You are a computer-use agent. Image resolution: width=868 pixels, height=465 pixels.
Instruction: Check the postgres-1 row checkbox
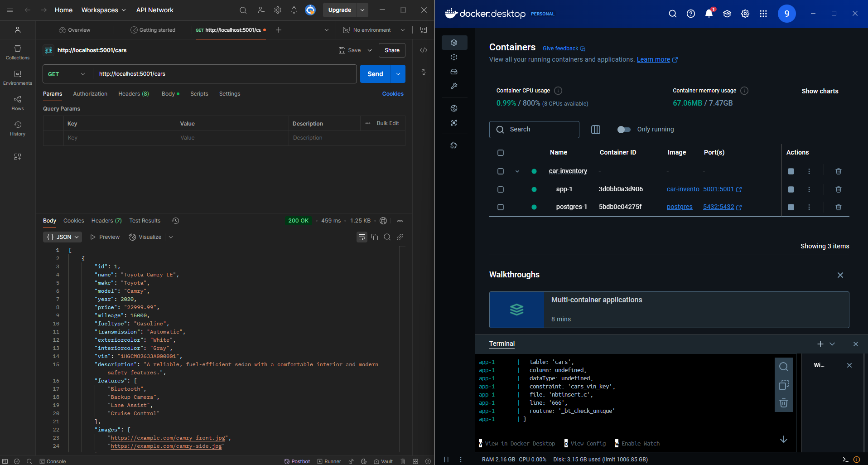pyautogui.click(x=501, y=207)
